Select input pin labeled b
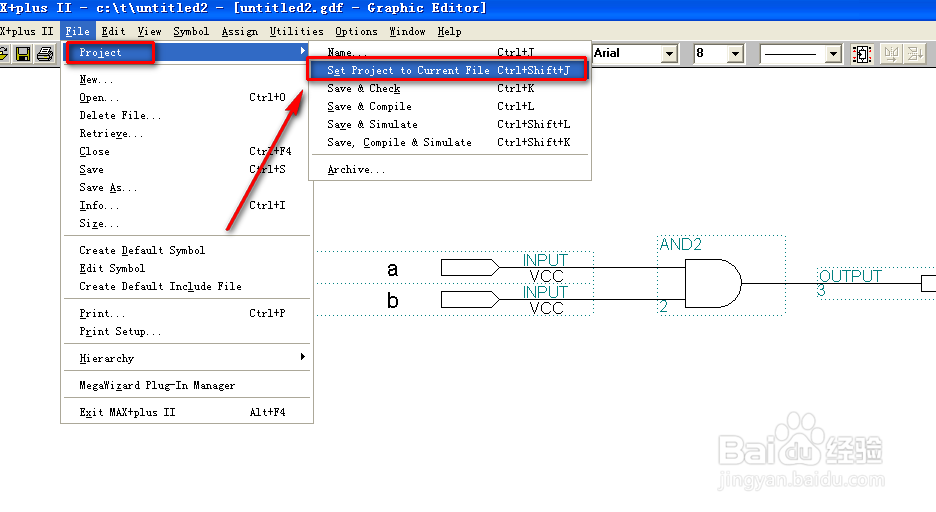 (470, 299)
